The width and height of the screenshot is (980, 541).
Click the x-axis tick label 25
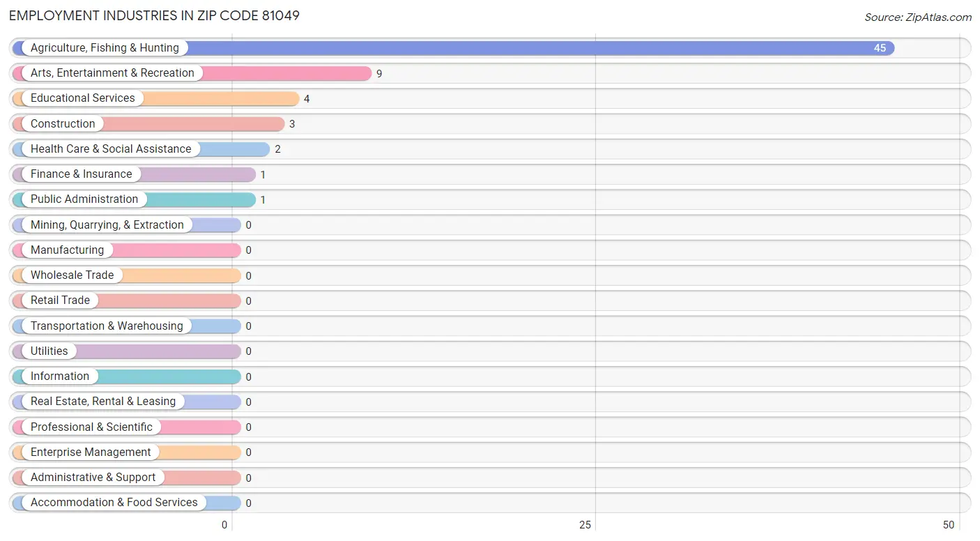(585, 525)
